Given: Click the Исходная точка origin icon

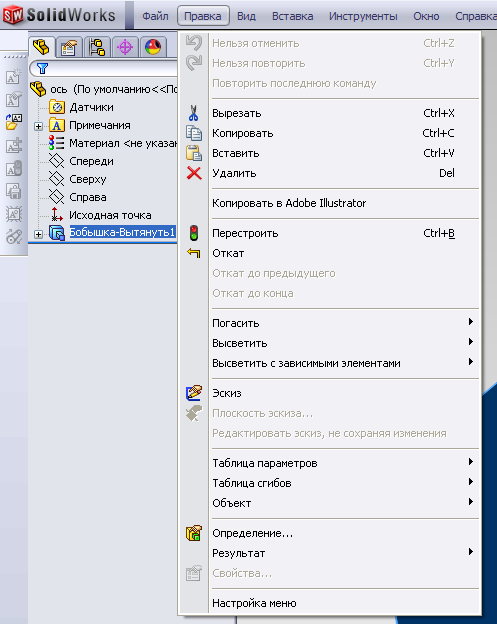Looking at the screenshot, I should 57,215.
